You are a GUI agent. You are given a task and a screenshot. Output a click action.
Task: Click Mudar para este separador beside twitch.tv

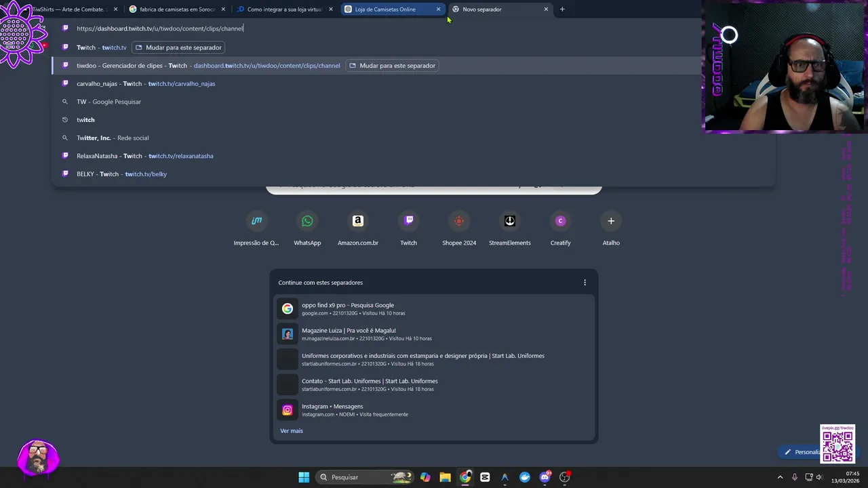pyautogui.click(x=178, y=47)
